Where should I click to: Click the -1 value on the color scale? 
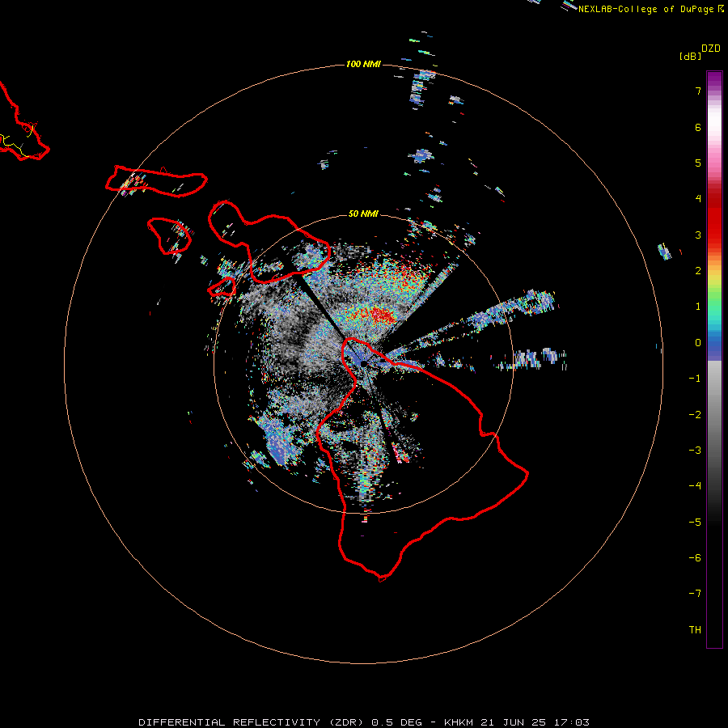click(x=695, y=379)
